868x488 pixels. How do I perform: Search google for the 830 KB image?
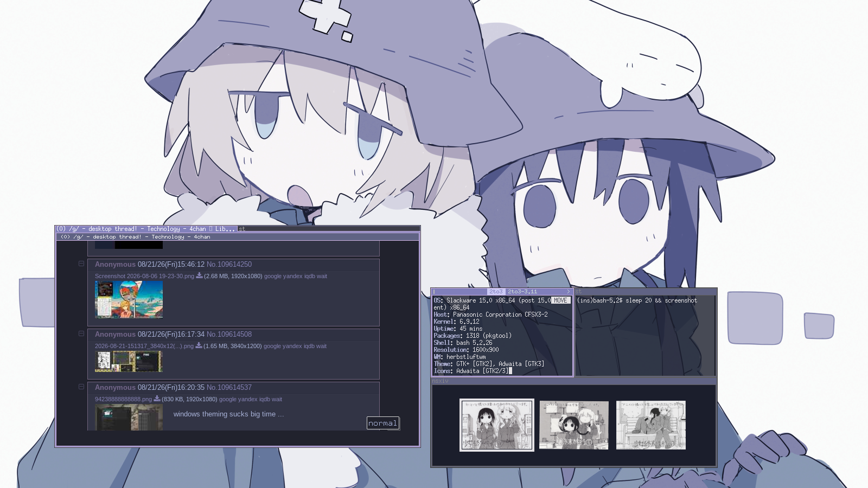228,399
